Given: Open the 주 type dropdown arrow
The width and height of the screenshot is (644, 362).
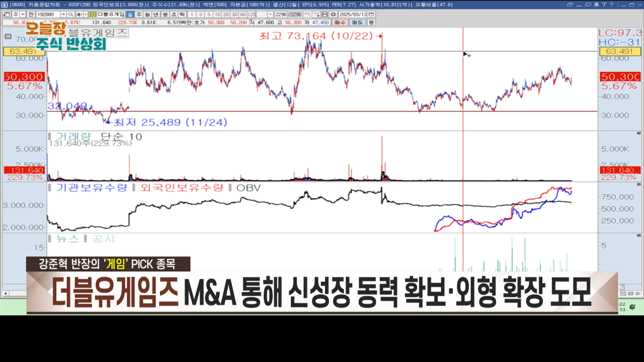Looking at the screenshot, I should 23,15.
